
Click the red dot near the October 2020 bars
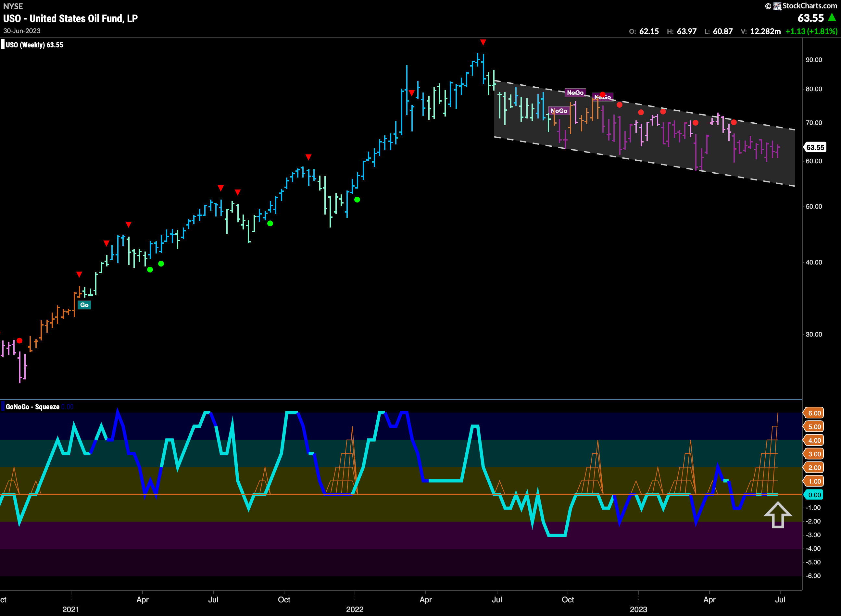[x=19, y=341]
